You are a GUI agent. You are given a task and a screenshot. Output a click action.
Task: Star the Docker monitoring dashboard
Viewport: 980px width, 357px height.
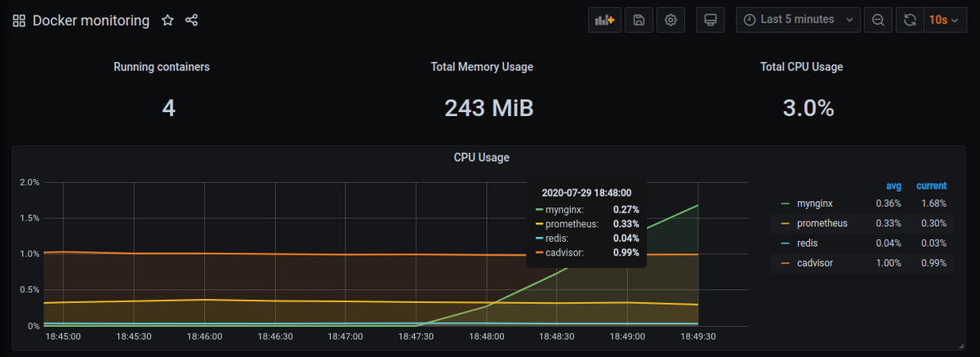pyautogui.click(x=167, y=20)
